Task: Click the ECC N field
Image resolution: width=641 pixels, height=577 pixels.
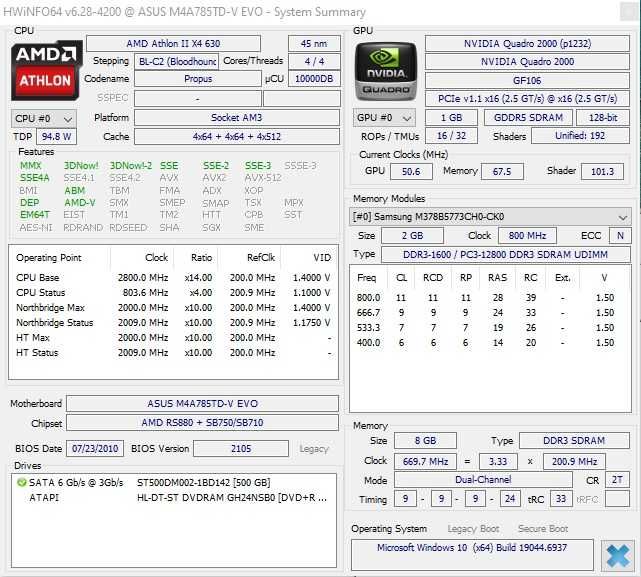Action: click(x=620, y=236)
